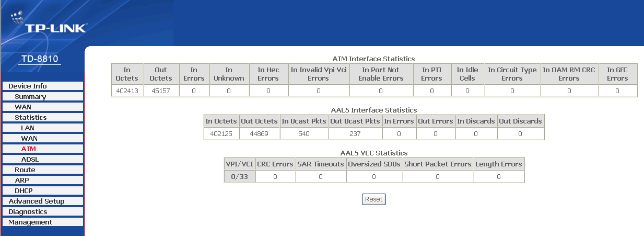This screenshot has height=236, width=644.
Task: Show LAN statistics
Action: pyautogui.click(x=28, y=128)
